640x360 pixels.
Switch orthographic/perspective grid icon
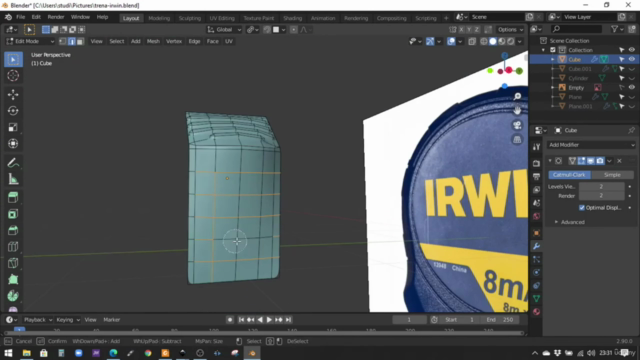pyautogui.click(x=517, y=140)
